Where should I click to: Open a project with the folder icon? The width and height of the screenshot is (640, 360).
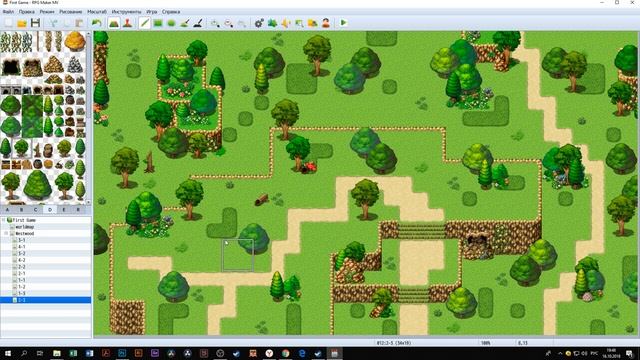22,23
